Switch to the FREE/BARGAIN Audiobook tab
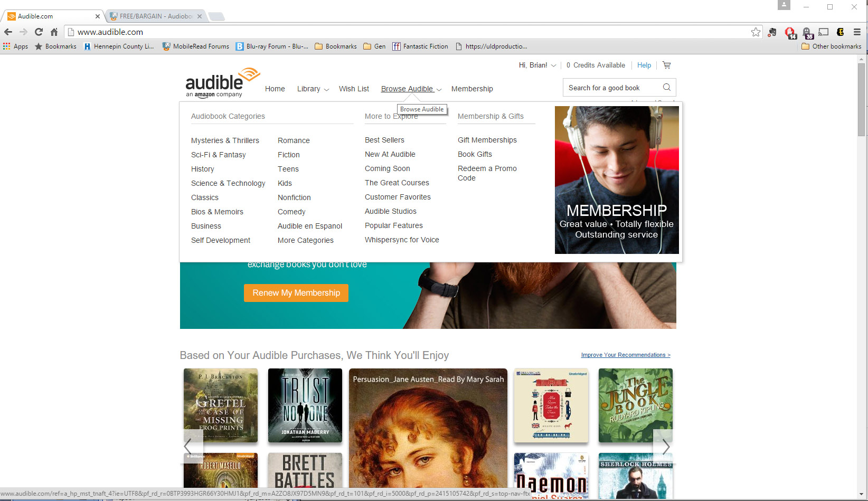Screen dimensions: 868x501 click(156, 16)
